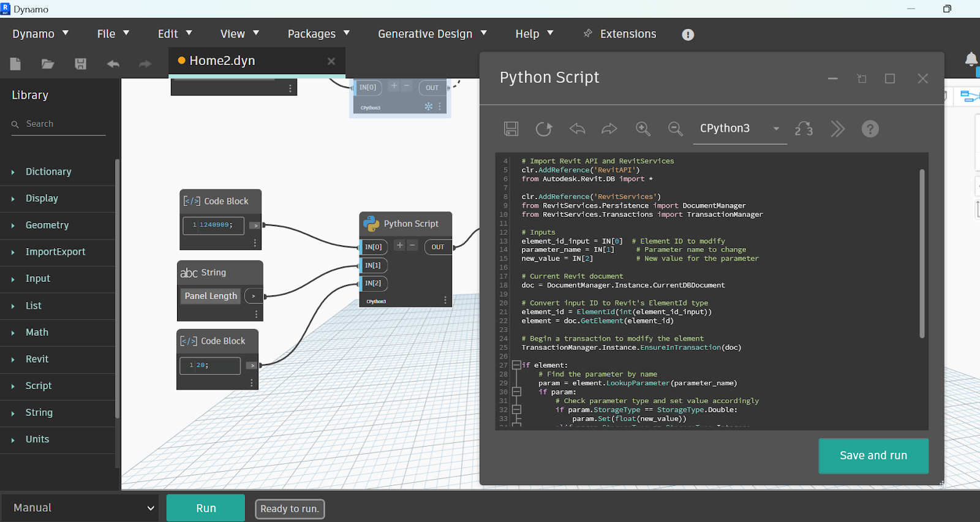Open the CPython3 engine dropdown
Viewport: 980px width, 522px height.
[740, 129]
